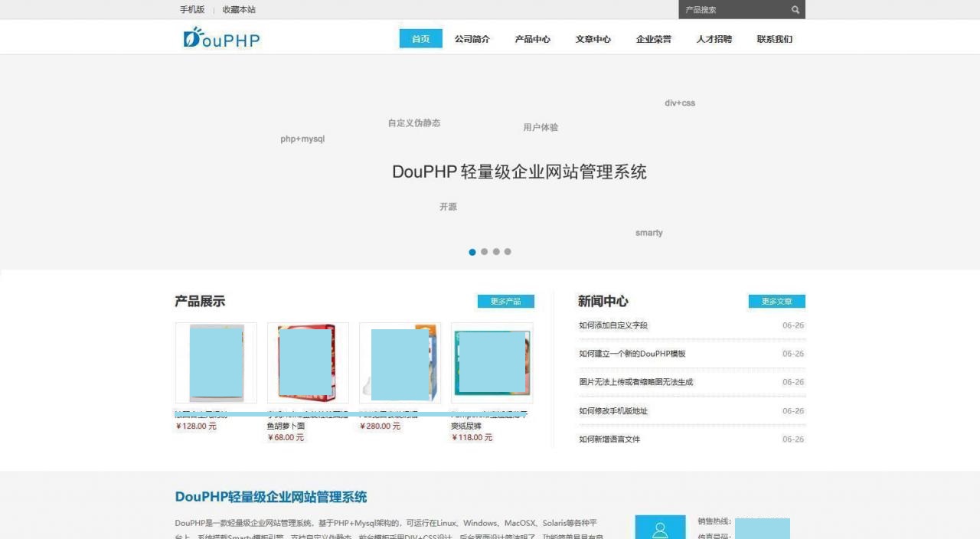Open the 公司简介 navigation menu
The image size is (980, 539).
point(472,38)
